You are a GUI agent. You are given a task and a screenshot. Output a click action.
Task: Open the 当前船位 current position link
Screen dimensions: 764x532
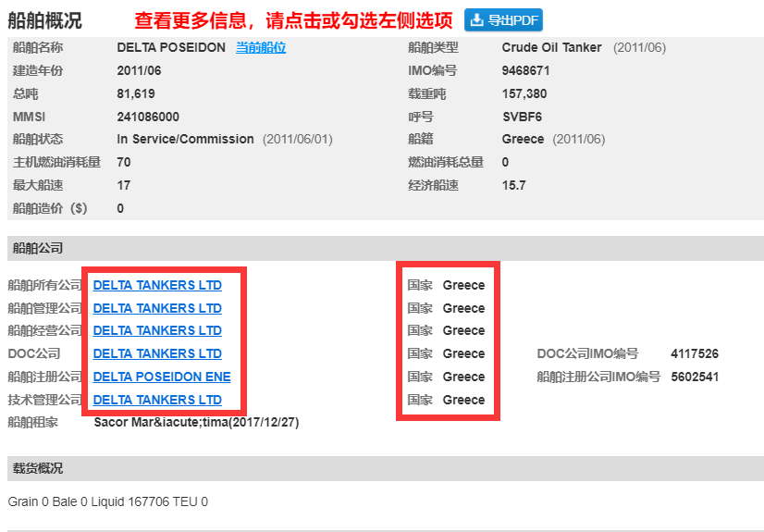tap(261, 48)
